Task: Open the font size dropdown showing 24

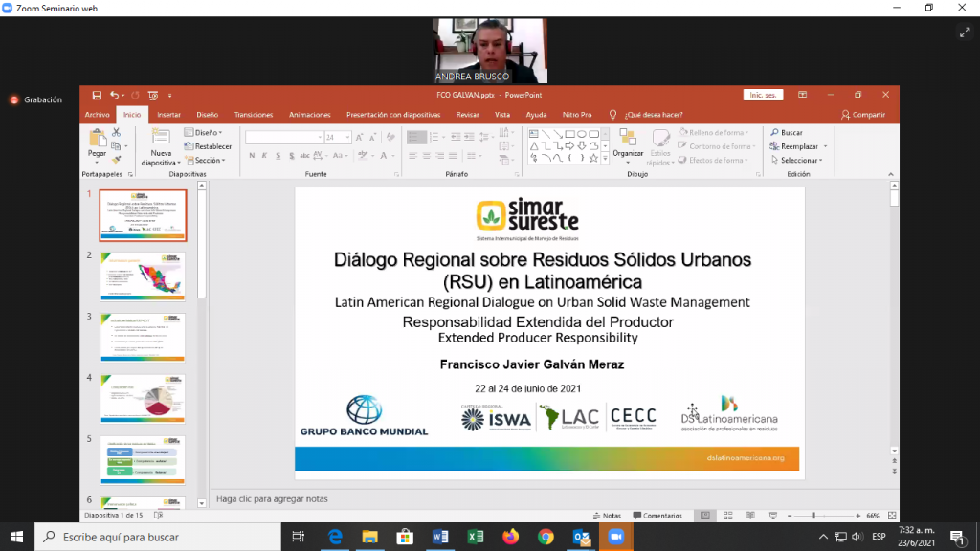Action: pyautogui.click(x=347, y=138)
